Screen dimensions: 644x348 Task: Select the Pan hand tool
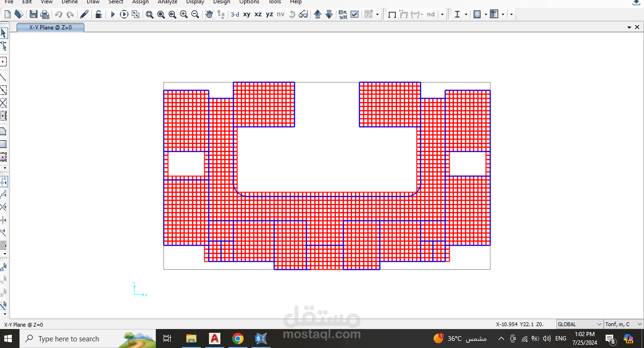pyautogui.click(x=209, y=14)
